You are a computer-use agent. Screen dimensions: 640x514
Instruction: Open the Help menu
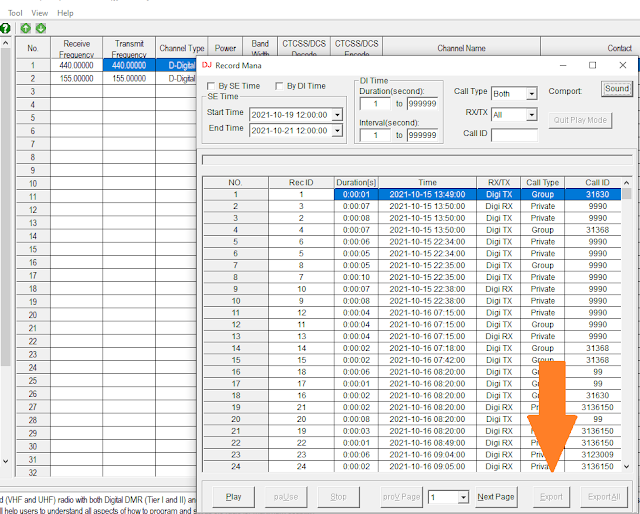[65, 13]
